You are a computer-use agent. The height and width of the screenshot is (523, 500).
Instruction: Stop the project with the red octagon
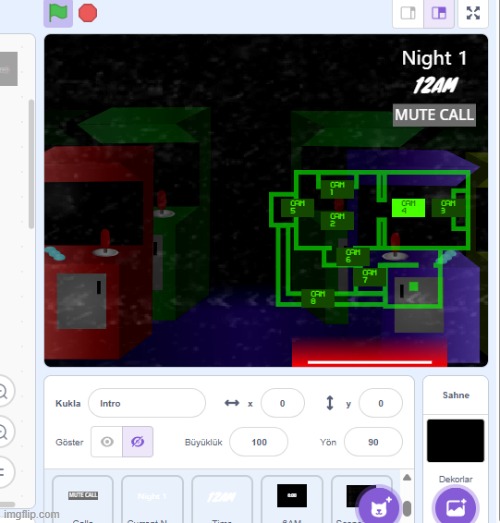tap(88, 13)
